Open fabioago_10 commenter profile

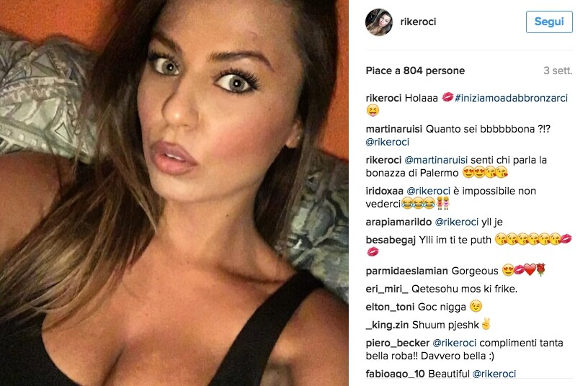(x=396, y=374)
